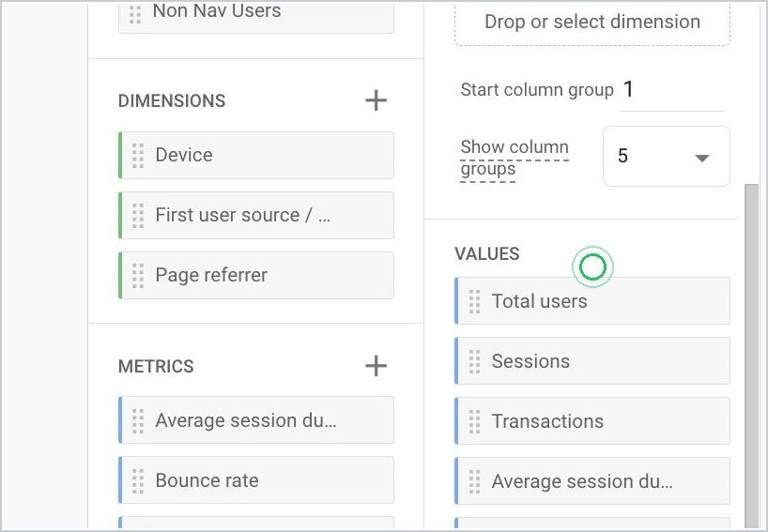
Task: Grab Total users value drag handle
Action: pyautogui.click(x=475, y=301)
